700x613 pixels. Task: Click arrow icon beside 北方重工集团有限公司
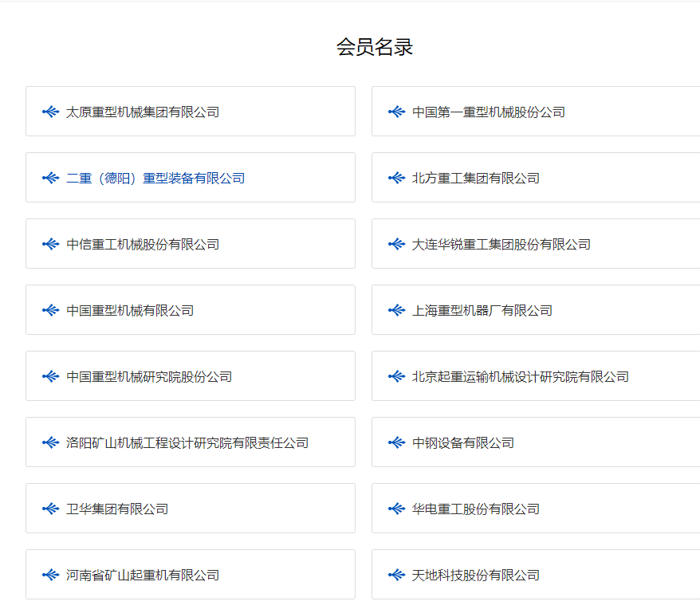[396, 178]
